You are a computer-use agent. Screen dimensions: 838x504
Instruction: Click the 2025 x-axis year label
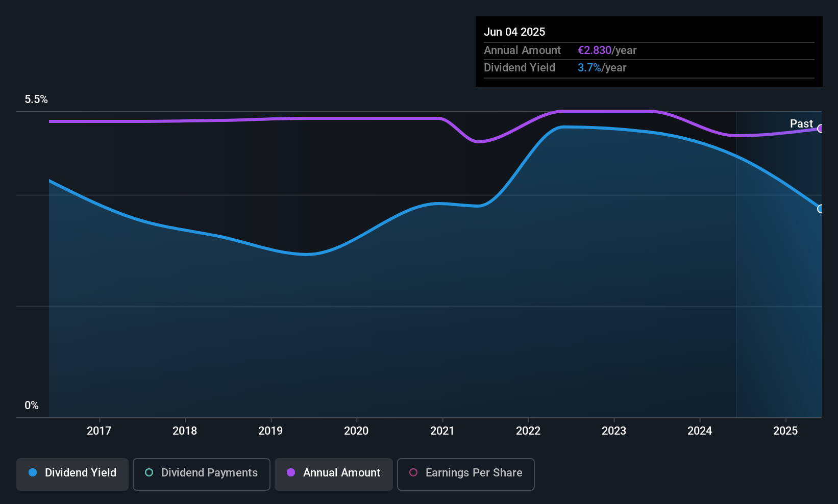pos(785,431)
